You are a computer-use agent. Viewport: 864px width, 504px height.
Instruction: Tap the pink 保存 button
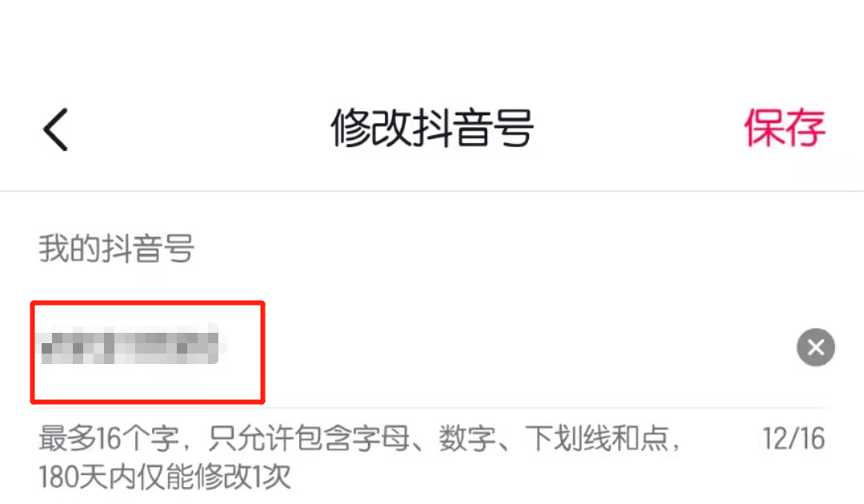[785, 128]
